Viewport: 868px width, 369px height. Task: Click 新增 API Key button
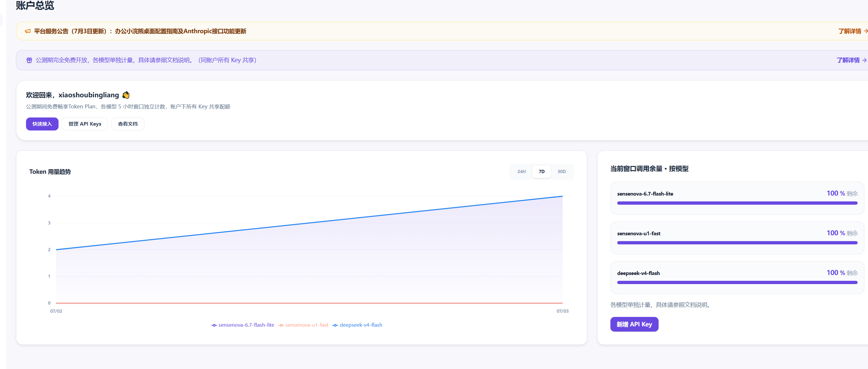point(634,324)
